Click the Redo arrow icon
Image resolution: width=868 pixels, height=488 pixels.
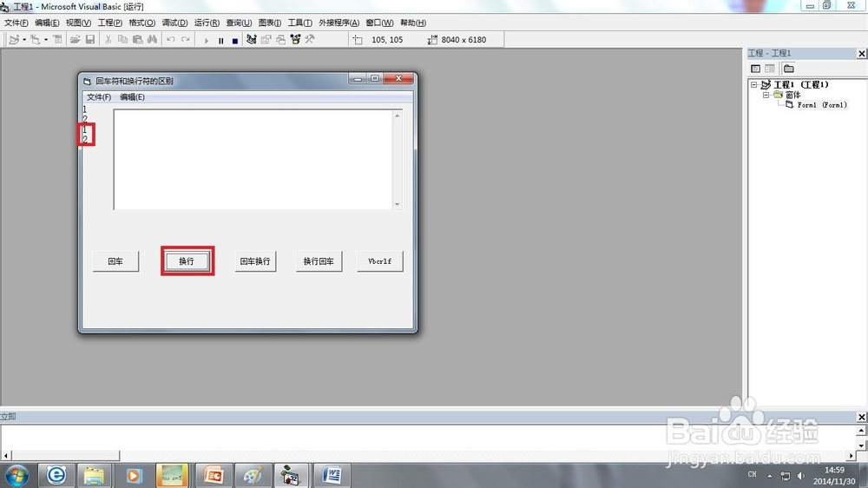point(186,39)
